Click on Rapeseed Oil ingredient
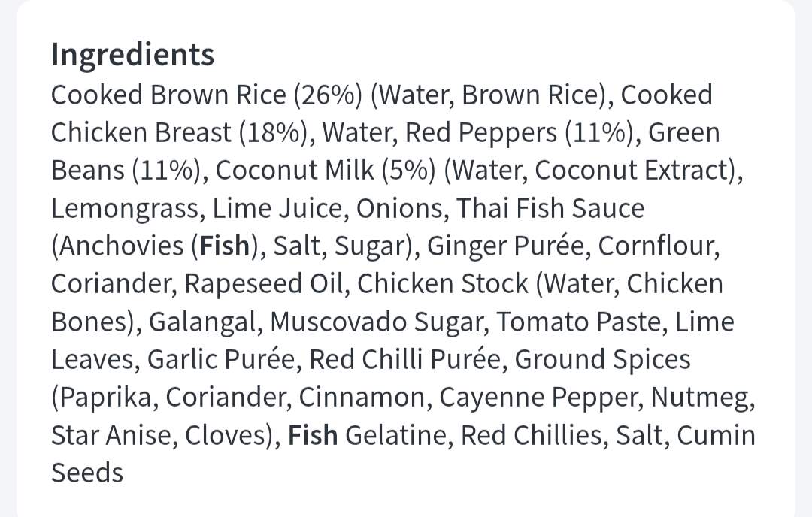812x517 pixels. [264, 284]
